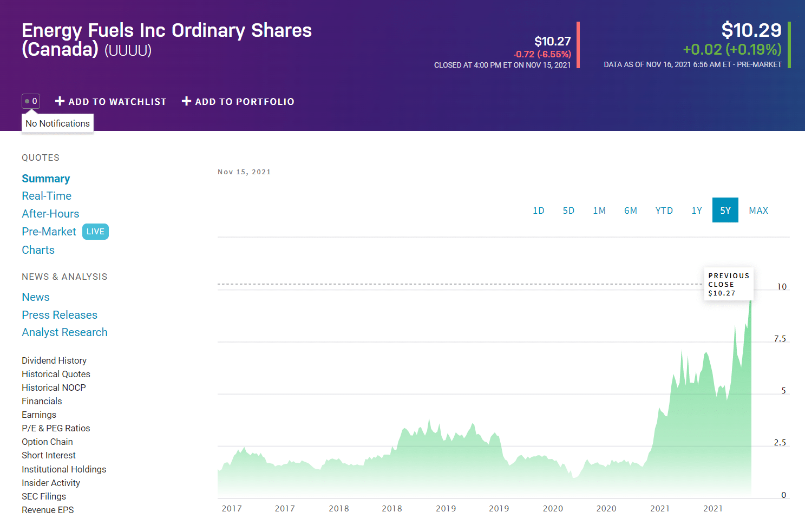The height and width of the screenshot is (532, 805).
Task: Click the +0.02 (+0.19%) change text
Action: tap(732, 49)
